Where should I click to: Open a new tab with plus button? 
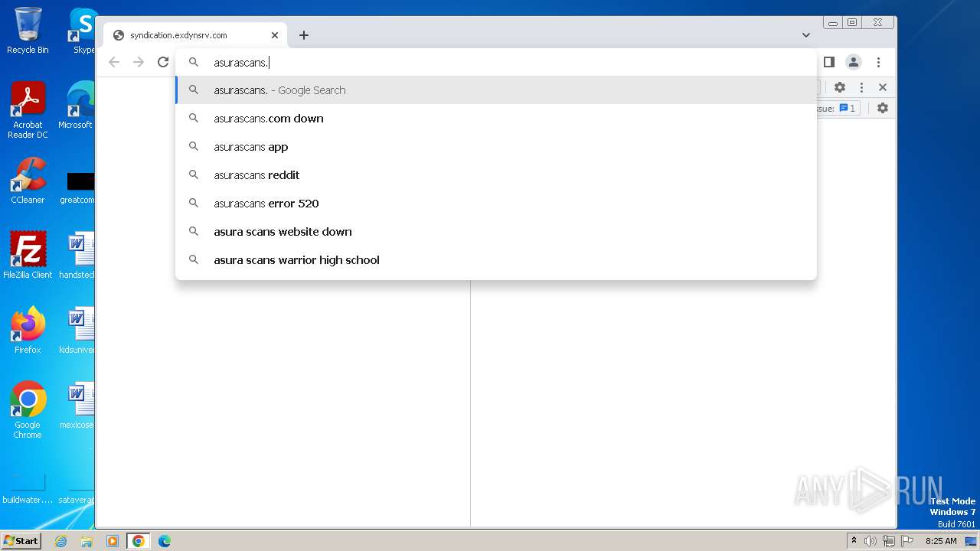304,35
